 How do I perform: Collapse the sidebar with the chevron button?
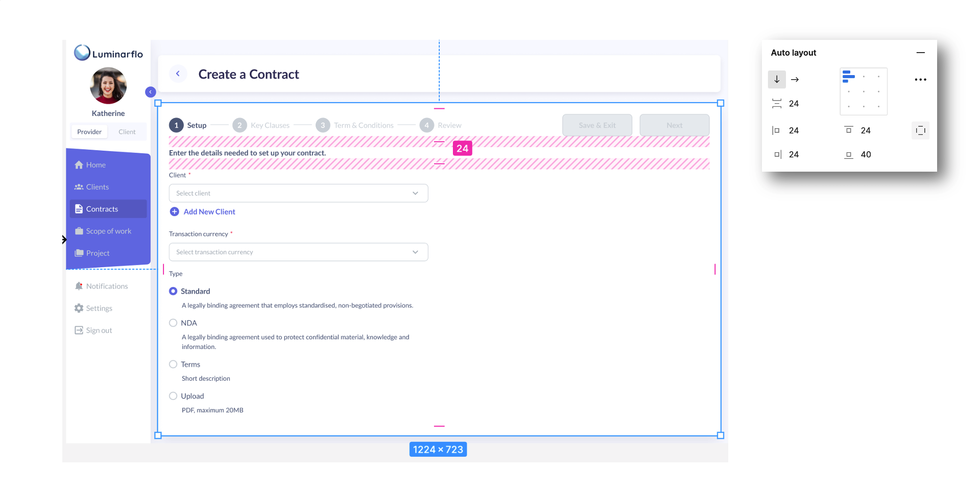point(150,92)
